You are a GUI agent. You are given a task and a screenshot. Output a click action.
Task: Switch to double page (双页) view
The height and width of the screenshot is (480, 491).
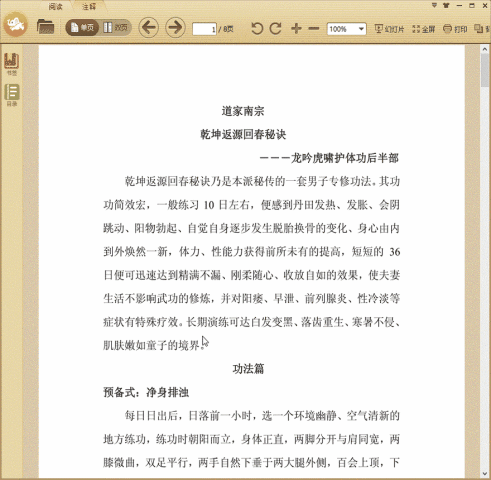tap(115, 27)
